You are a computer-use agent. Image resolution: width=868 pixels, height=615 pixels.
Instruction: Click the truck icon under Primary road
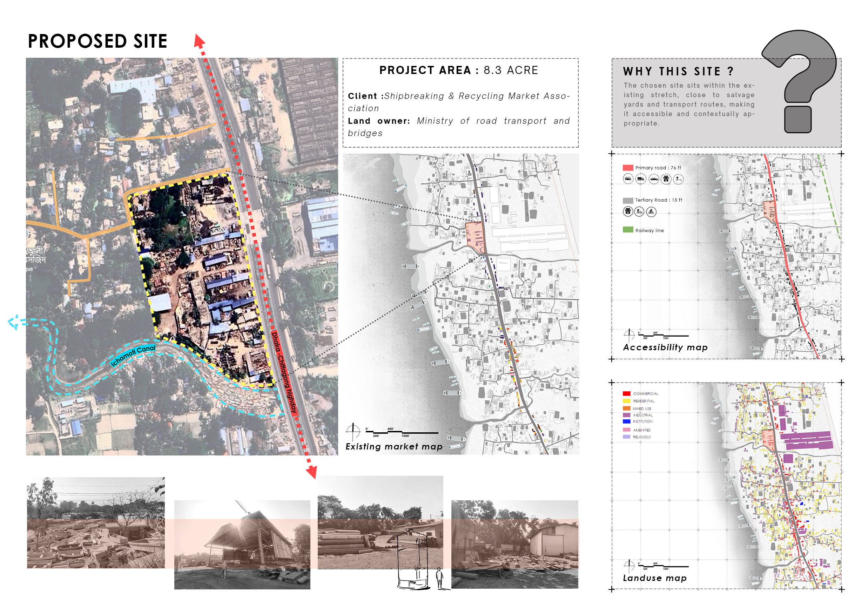(x=640, y=179)
